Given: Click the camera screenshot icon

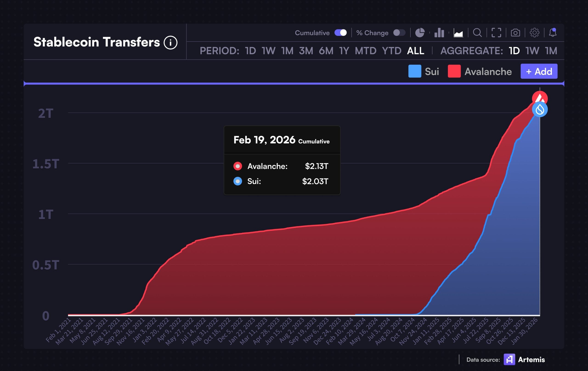Looking at the screenshot, I should coord(515,33).
